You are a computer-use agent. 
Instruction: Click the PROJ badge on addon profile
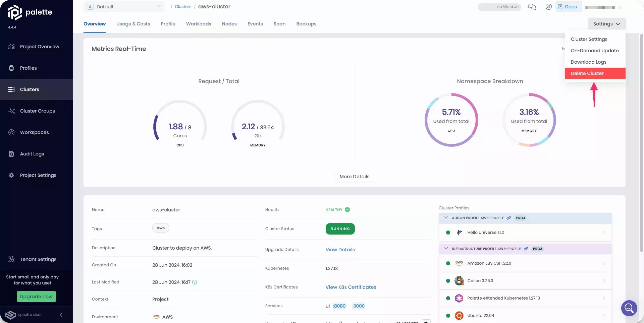tap(521, 218)
